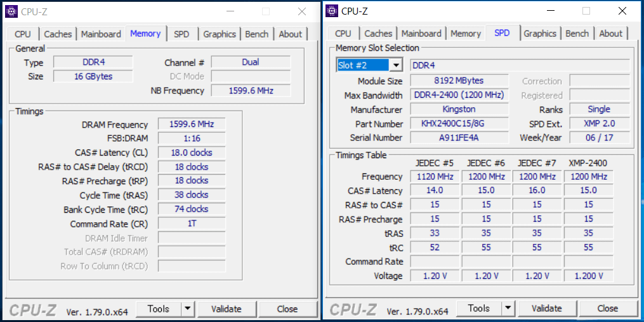Switch to Mainboard tab in right window
The height and width of the screenshot is (322, 644).
pyautogui.click(x=421, y=33)
